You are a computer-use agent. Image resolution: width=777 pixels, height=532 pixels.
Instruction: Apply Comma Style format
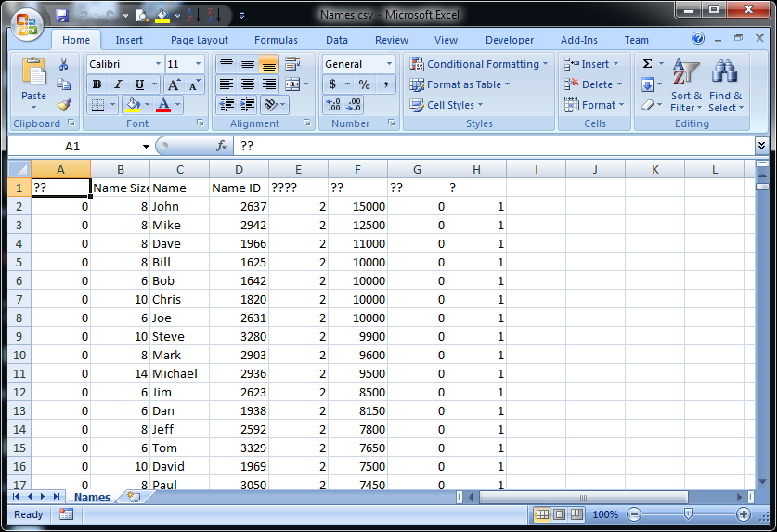pos(385,84)
